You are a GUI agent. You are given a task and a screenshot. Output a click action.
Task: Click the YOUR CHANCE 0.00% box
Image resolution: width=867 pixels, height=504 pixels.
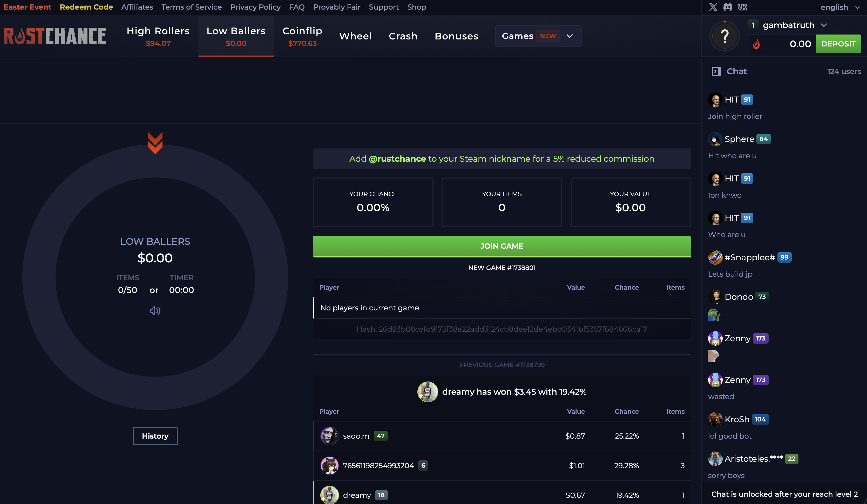click(373, 202)
